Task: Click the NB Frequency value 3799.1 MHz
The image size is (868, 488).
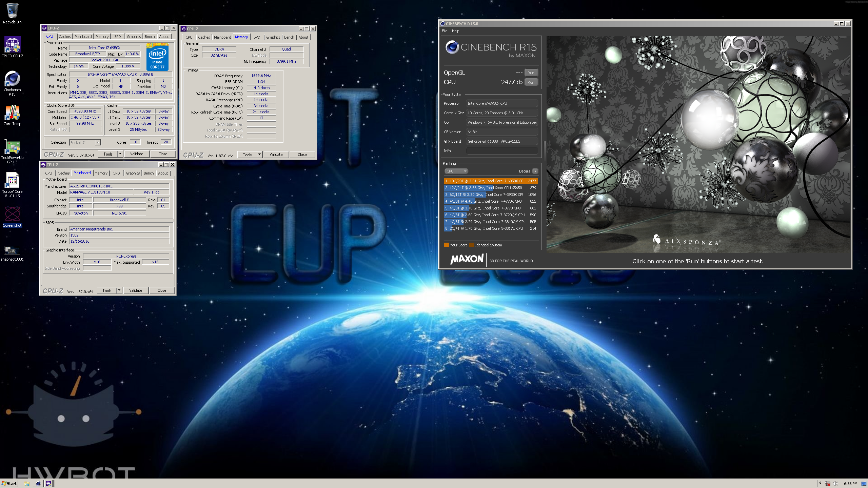Action: click(x=287, y=61)
